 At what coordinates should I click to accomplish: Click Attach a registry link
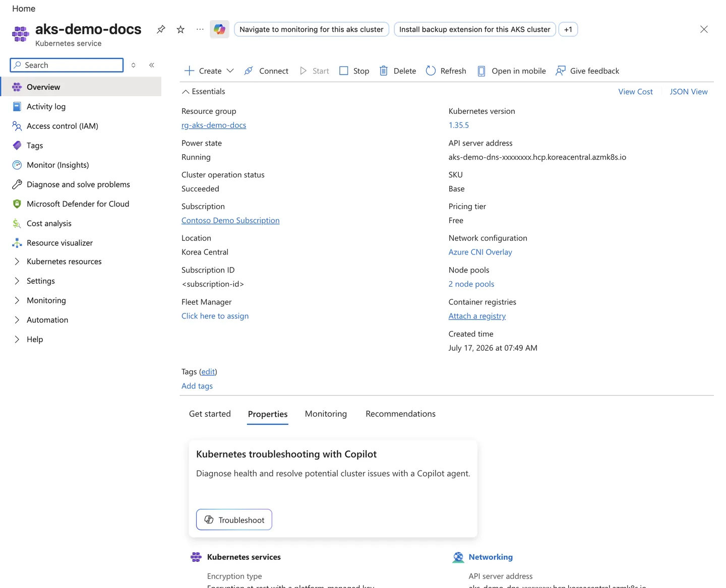tap(477, 316)
